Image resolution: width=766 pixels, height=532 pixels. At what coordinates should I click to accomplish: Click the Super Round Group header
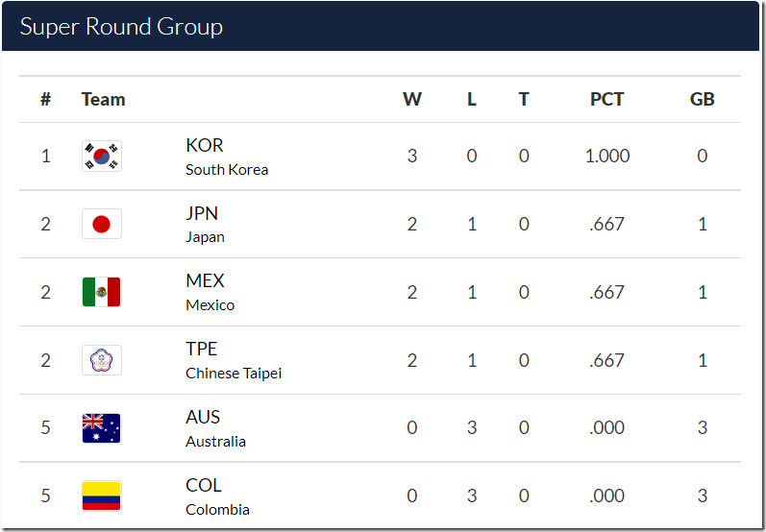[121, 26]
